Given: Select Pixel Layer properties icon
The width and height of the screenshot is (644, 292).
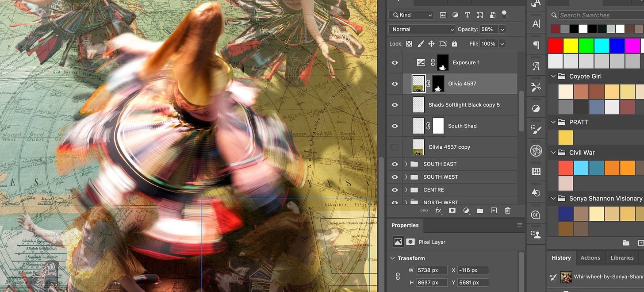Looking at the screenshot, I should (x=398, y=242).
